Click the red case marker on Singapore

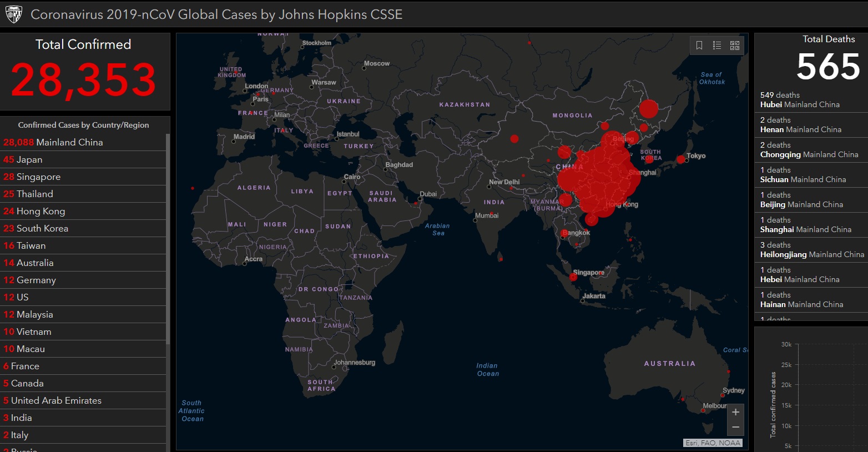pos(573,277)
